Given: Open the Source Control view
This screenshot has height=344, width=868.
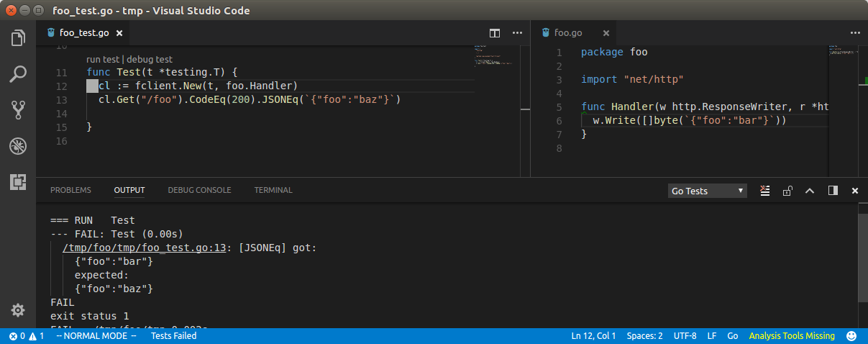Looking at the screenshot, I should pyautogui.click(x=18, y=109).
